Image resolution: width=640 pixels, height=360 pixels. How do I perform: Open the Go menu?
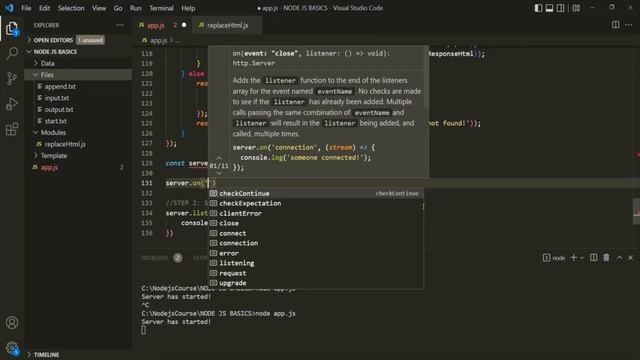coord(118,8)
